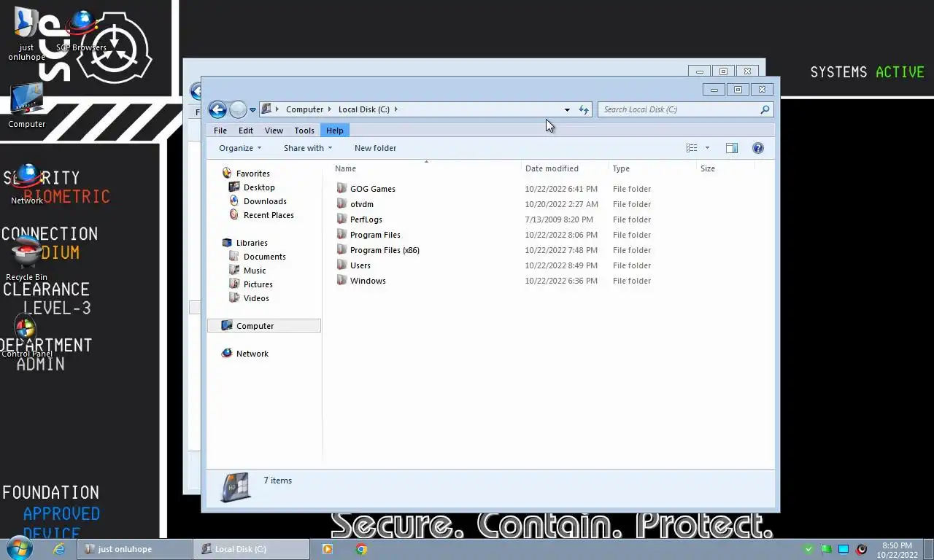Image resolution: width=934 pixels, height=560 pixels.
Task: Open the Organize dropdown
Action: pyautogui.click(x=240, y=148)
